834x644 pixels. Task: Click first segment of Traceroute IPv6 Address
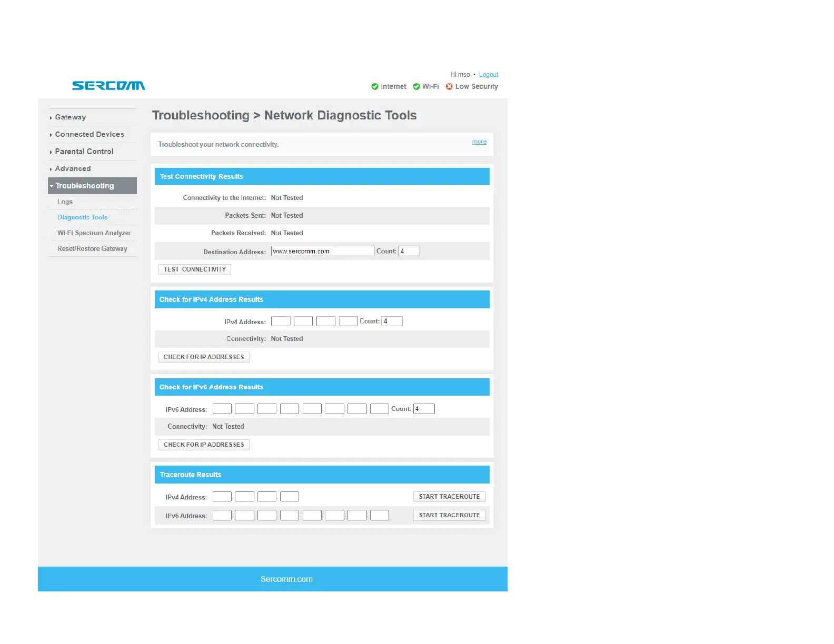(x=222, y=516)
